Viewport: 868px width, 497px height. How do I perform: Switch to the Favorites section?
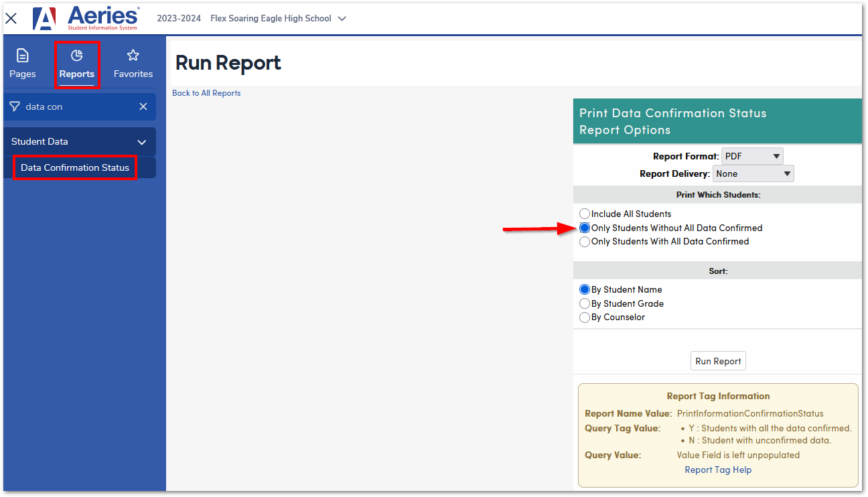133,64
